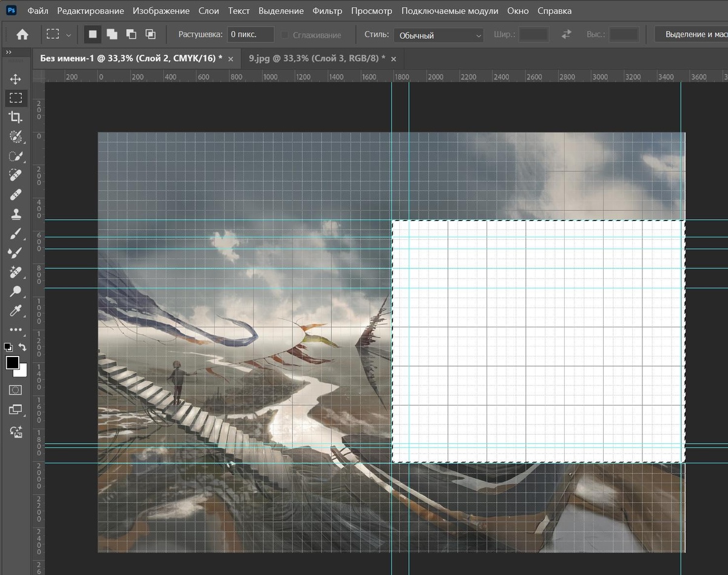Screen dimensions: 728x575
Task: Select the Spot Healing Brush tool
Action: [16, 175]
